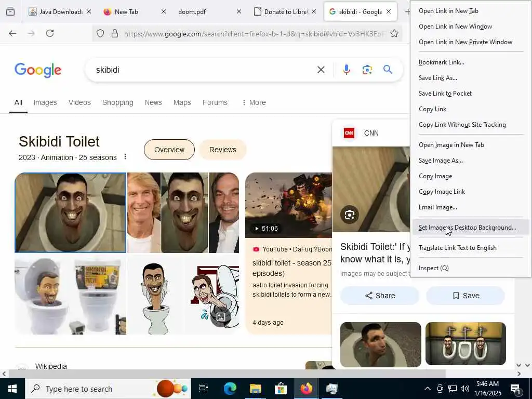Choose Copy Image Link
This screenshot has height=399, width=532.
coord(470,192)
